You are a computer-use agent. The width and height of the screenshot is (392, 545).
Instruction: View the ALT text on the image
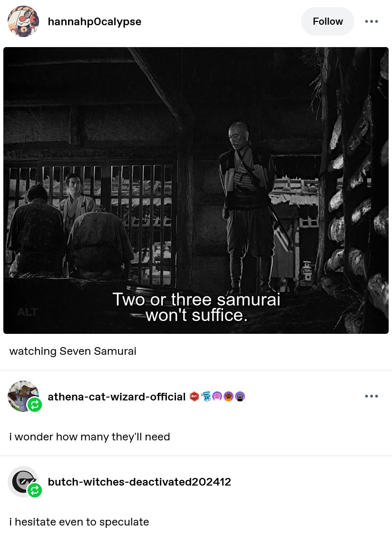click(x=28, y=312)
